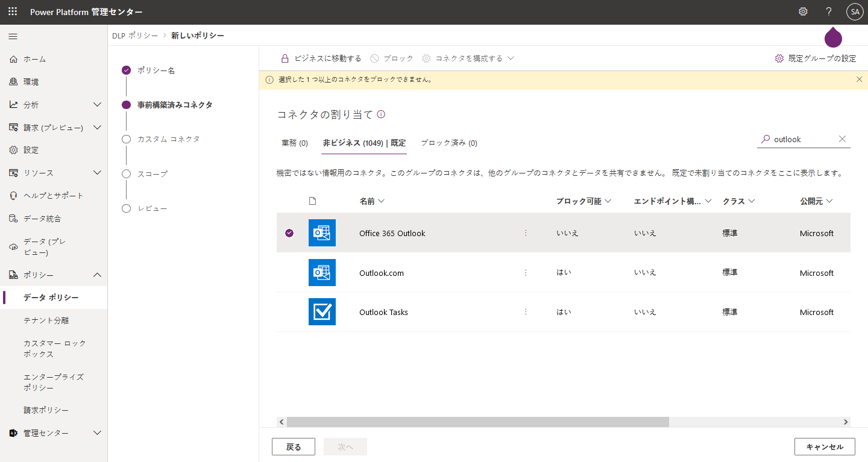Image resolution: width=868 pixels, height=462 pixels.
Task: Click the info icon beside コネクタの割り当て
Action: tap(381, 114)
